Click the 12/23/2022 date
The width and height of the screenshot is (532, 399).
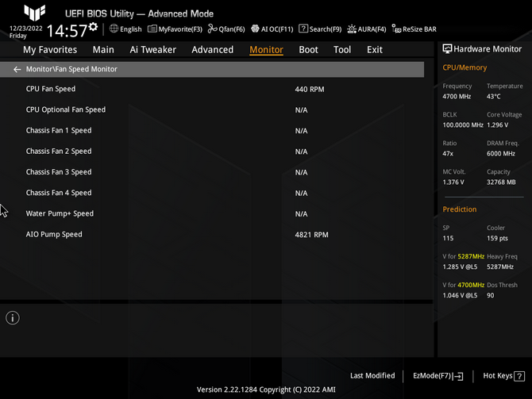[25, 29]
